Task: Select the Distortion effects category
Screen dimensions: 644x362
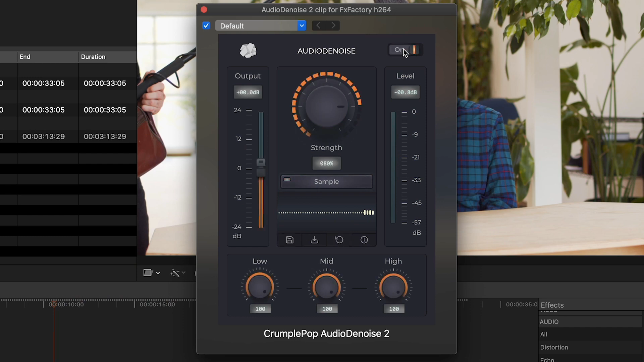Action: (x=554, y=347)
